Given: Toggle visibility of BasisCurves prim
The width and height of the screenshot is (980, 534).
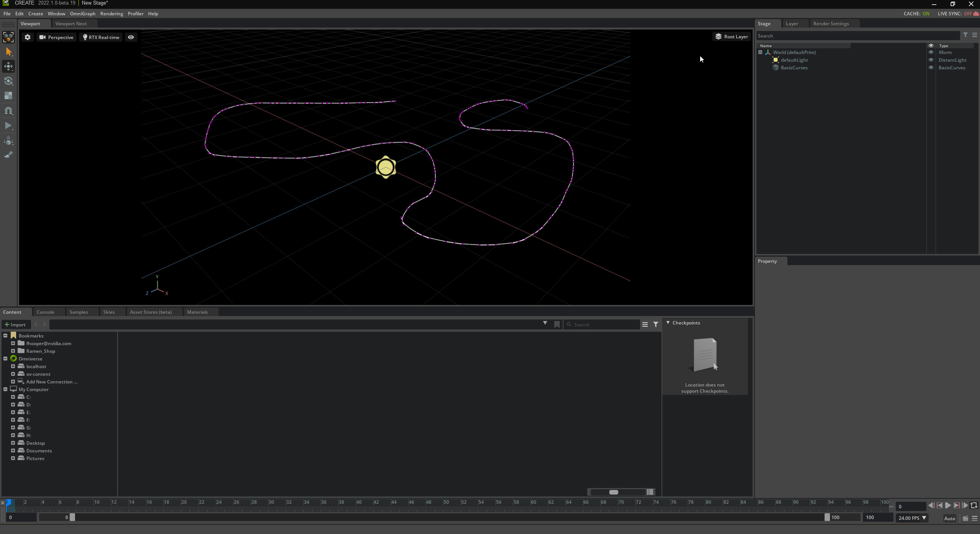Looking at the screenshot, I should point(931,67).
